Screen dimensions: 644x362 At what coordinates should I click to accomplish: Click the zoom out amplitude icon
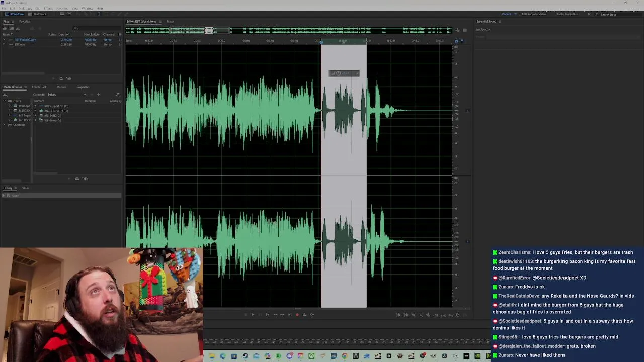(406, 315)
